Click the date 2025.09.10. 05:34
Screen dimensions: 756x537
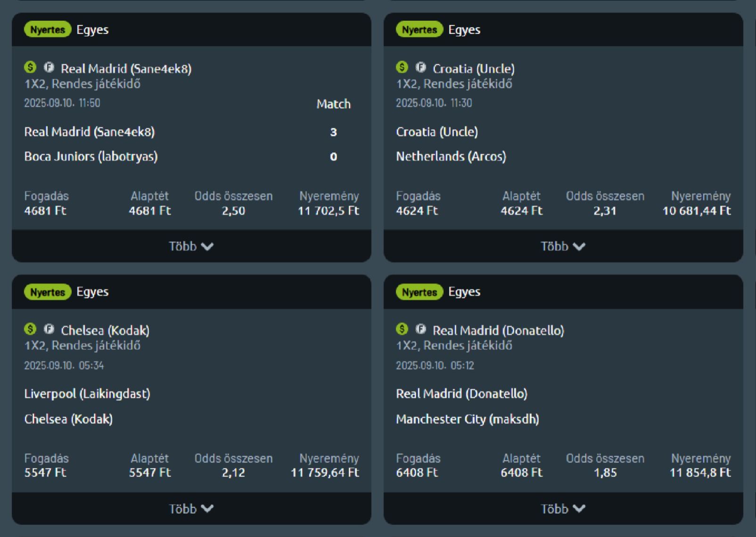click(x=64, y=365)
